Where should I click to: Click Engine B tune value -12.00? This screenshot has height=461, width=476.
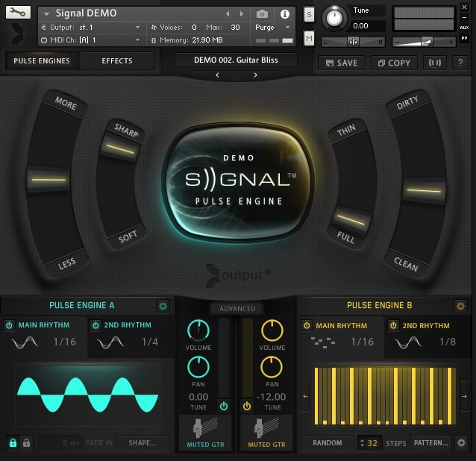point(271,397)
